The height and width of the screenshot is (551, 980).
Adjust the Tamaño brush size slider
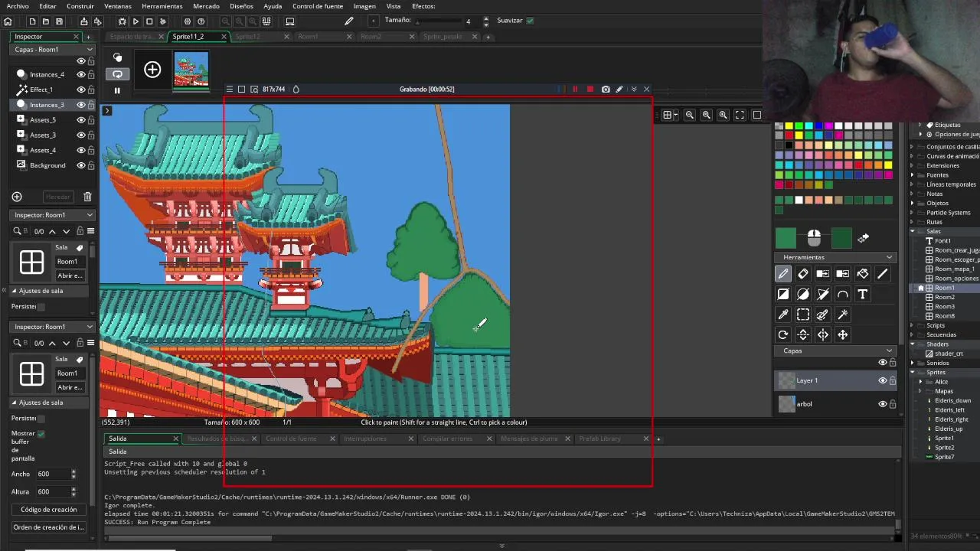click(440, 21)
